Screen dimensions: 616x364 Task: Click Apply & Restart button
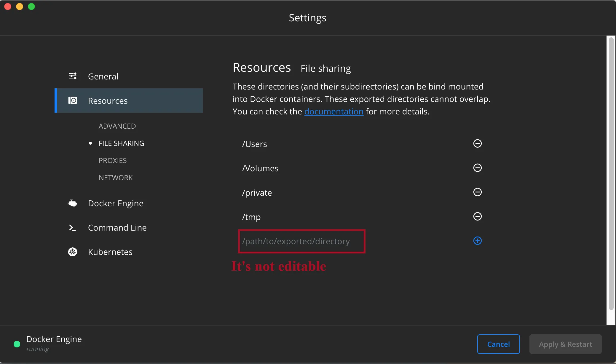tap(565, 344)
